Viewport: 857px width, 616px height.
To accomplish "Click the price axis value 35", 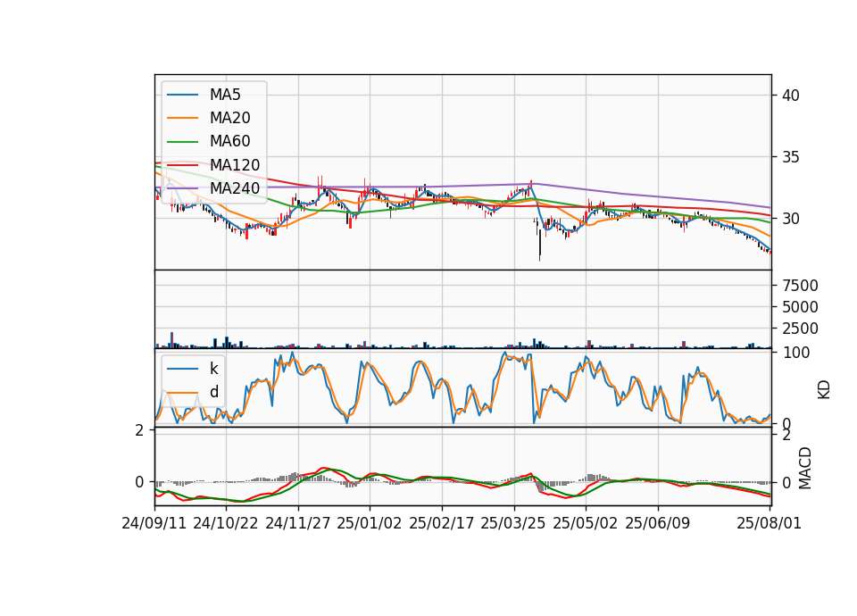I will pyautogui.click(x=791, y=157).
